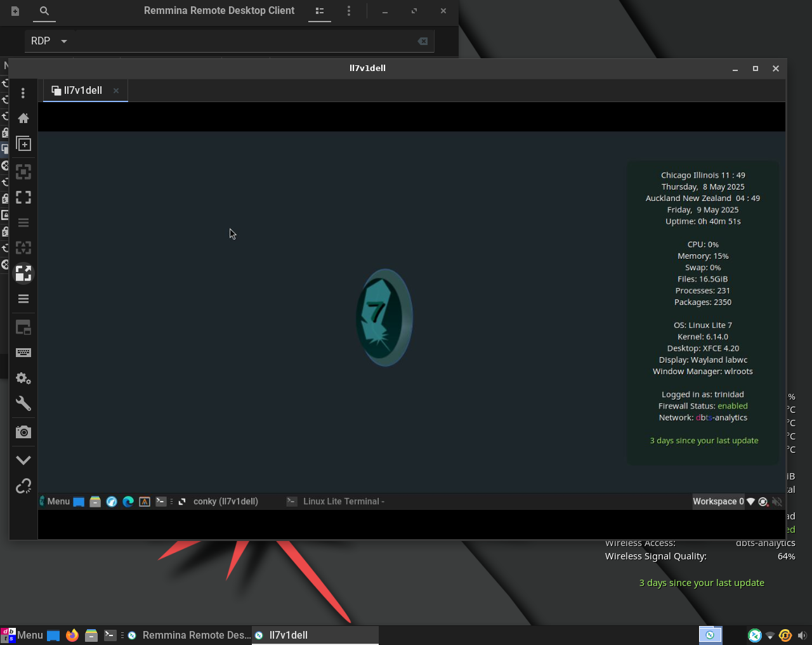
Task: Launch the compass browser icon in remote taskbar
Action: click(112, 502)
